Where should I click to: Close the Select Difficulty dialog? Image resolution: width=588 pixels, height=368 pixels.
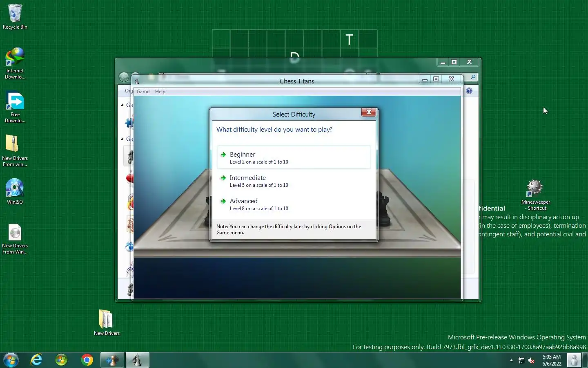click(368, 112)
